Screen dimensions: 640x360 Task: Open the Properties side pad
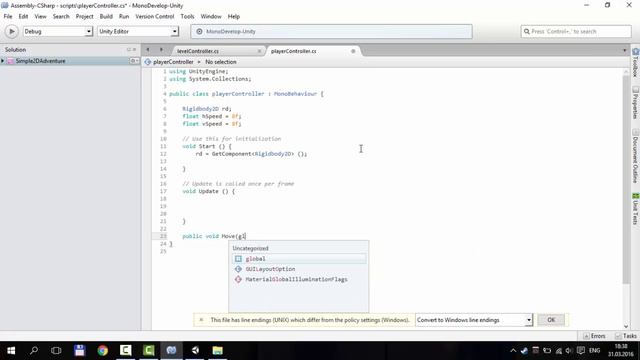(x=636, y=103)
